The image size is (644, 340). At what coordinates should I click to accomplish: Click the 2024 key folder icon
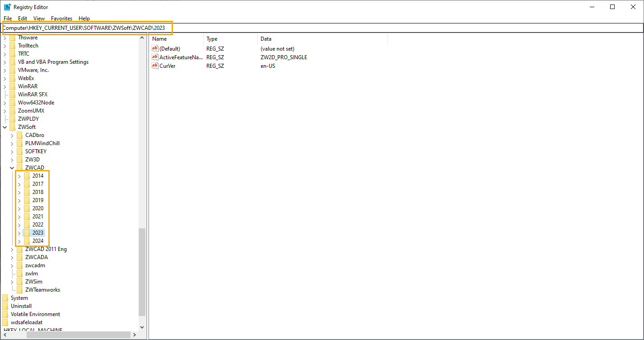(27, 241)
